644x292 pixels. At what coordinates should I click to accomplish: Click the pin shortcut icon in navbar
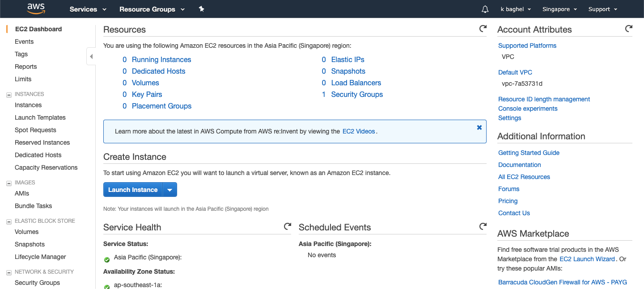tap(202, 9)
